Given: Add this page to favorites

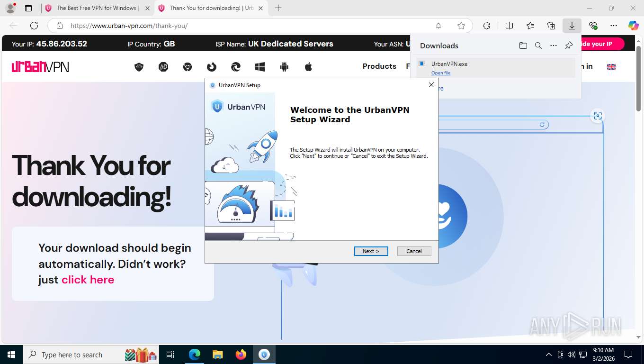Looking at the screenshot, I should (x=461, y=26).
